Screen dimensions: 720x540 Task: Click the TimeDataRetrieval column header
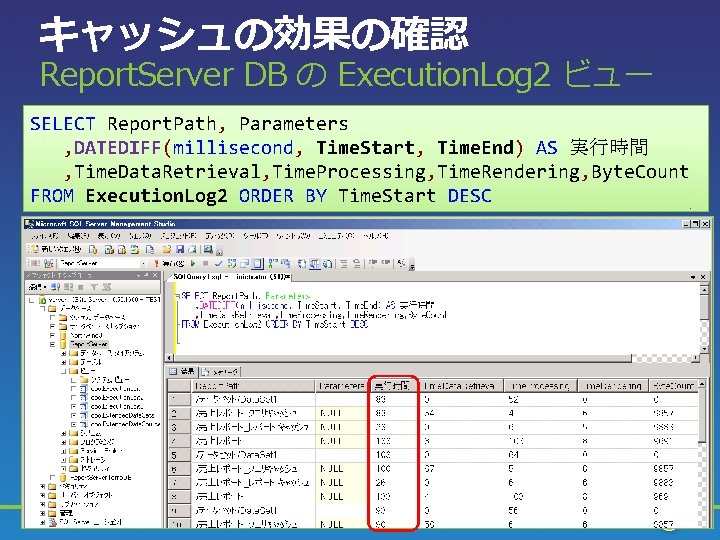click(x=462, y=386)
